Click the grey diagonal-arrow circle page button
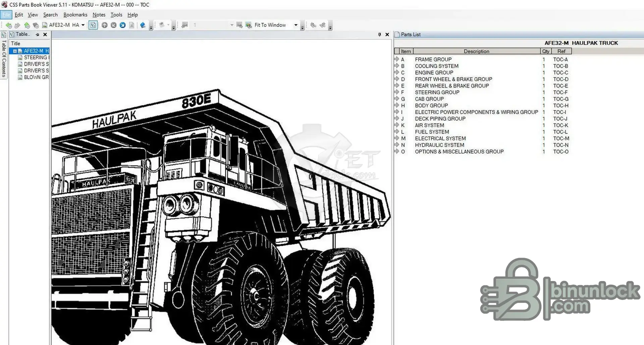This screenshot has width=644, height=345. pos(114,25)
